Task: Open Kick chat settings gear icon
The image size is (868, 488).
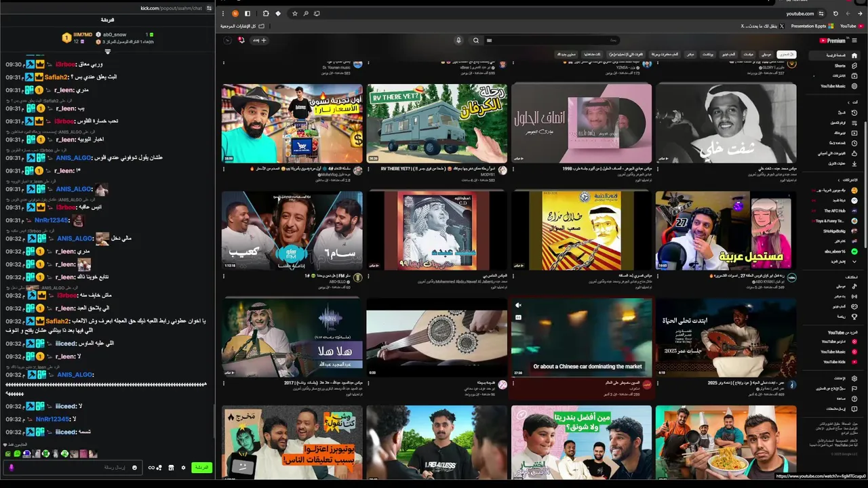Action: 183,468
